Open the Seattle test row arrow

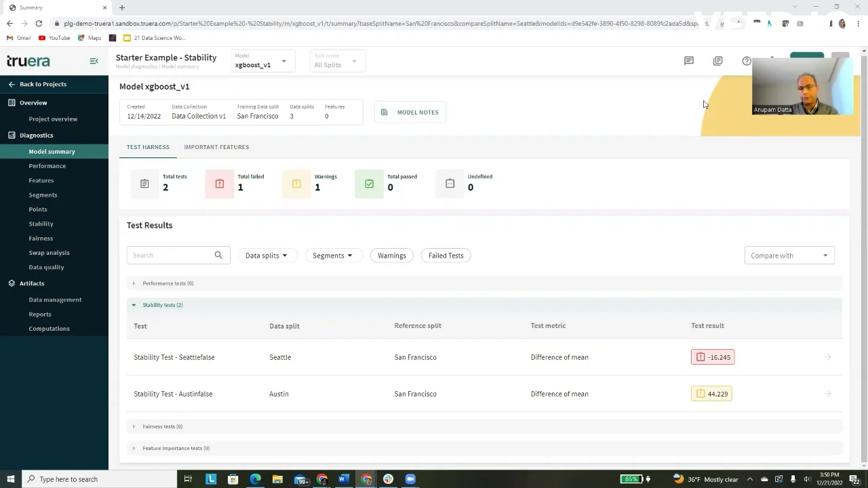pyautogui.click(x=827, y=357)
